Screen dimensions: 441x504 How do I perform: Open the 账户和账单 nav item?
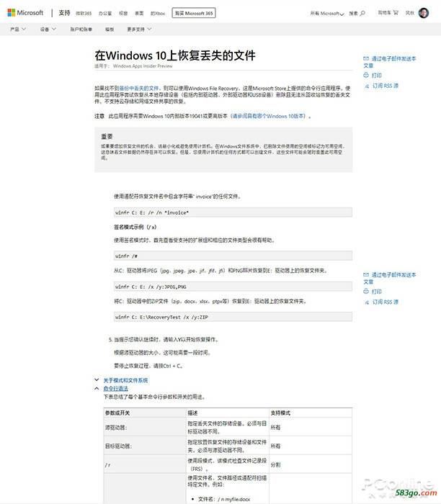(81, 30)
